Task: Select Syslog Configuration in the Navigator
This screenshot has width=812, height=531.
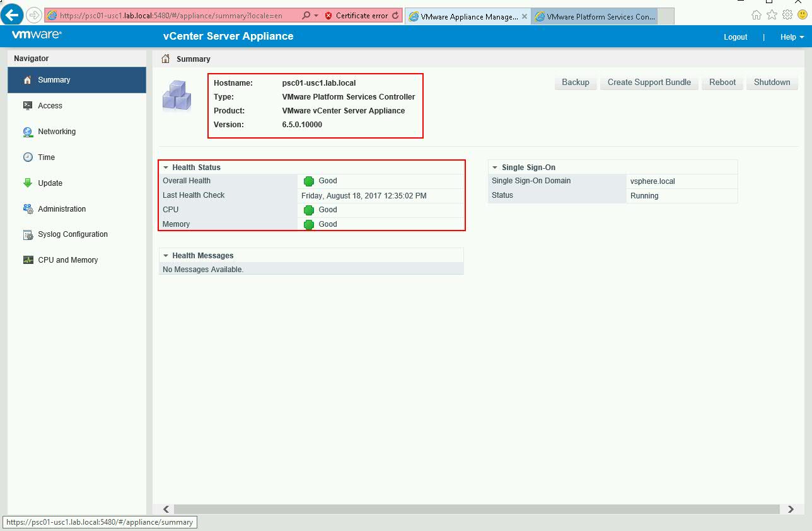Action: pyautogui.click(x=77, y=234)
